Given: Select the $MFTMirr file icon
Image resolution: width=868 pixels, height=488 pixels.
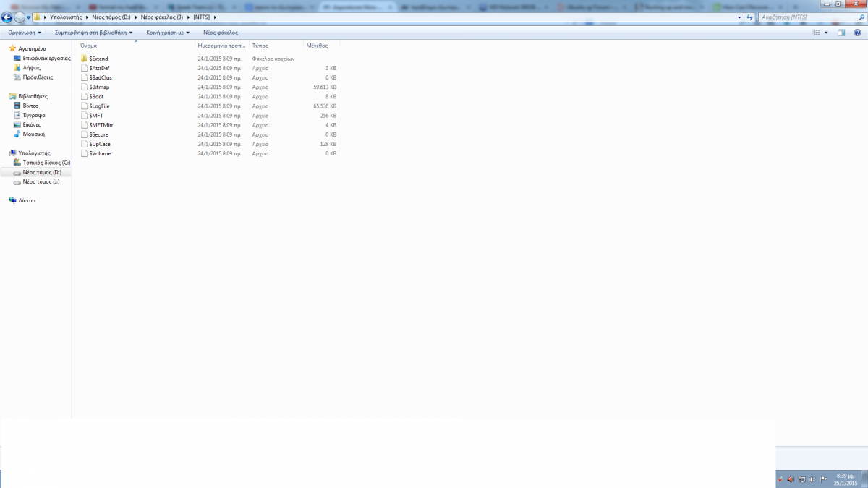Looking at the screenshot, I should 84,125.
